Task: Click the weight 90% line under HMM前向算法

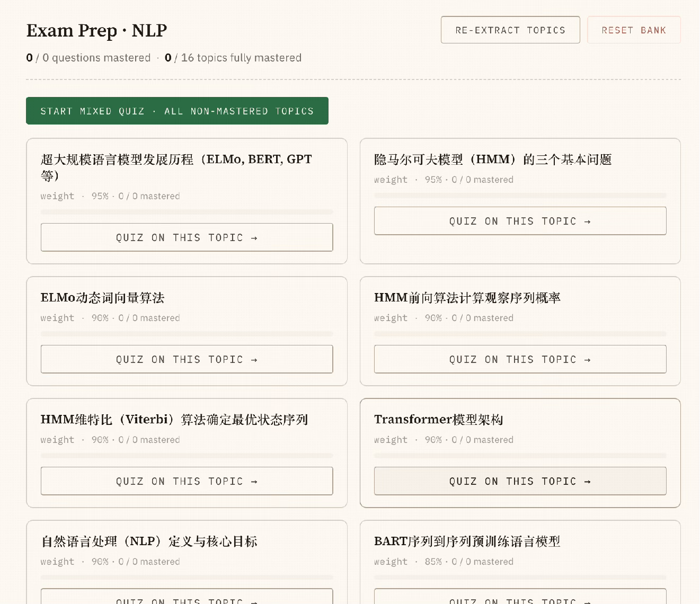Action: tap(444, 318)
